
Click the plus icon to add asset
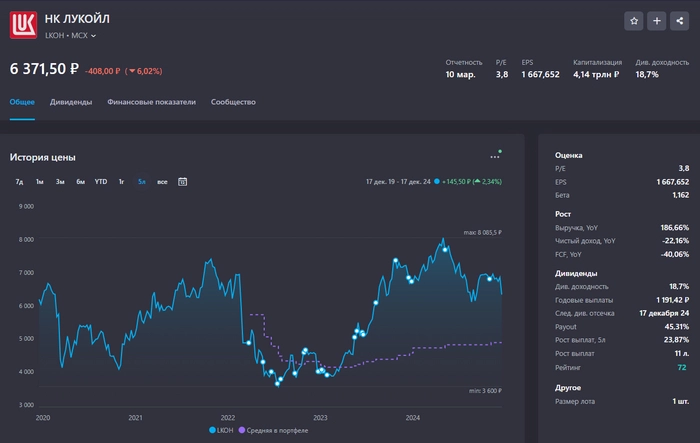[x=657, y=21]
